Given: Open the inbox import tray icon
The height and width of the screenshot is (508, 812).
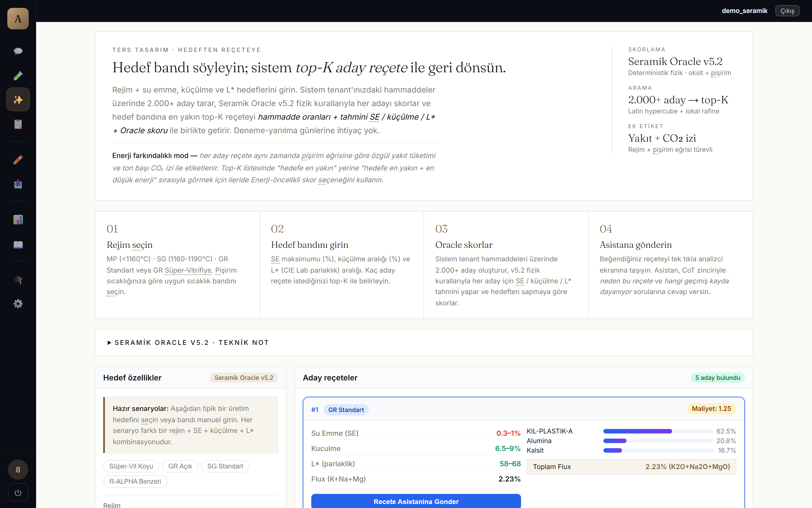Looking at the screenshot, I should tap(18, 184).
